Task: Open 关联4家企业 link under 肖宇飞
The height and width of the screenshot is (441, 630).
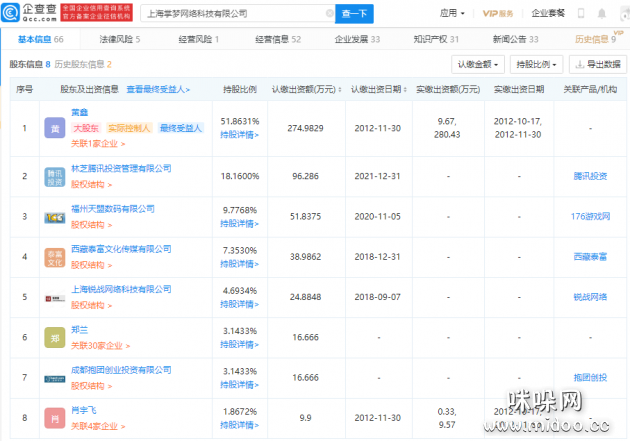Action: point(98,426)
